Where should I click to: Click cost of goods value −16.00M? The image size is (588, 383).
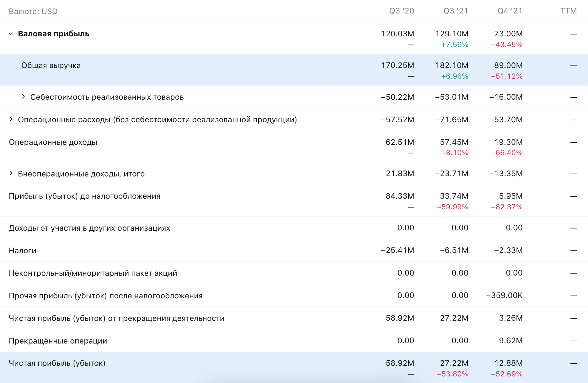506,97
